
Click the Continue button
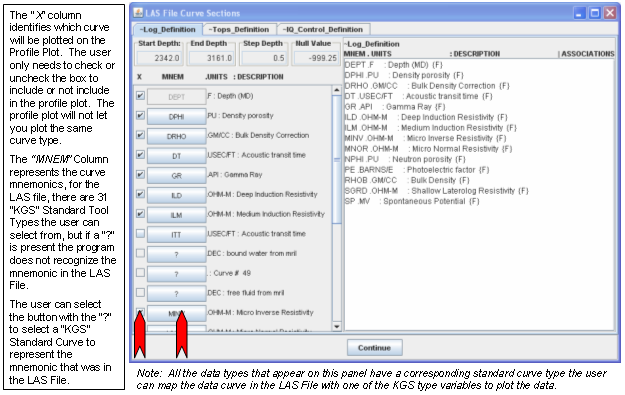click(x=374, y=348)
